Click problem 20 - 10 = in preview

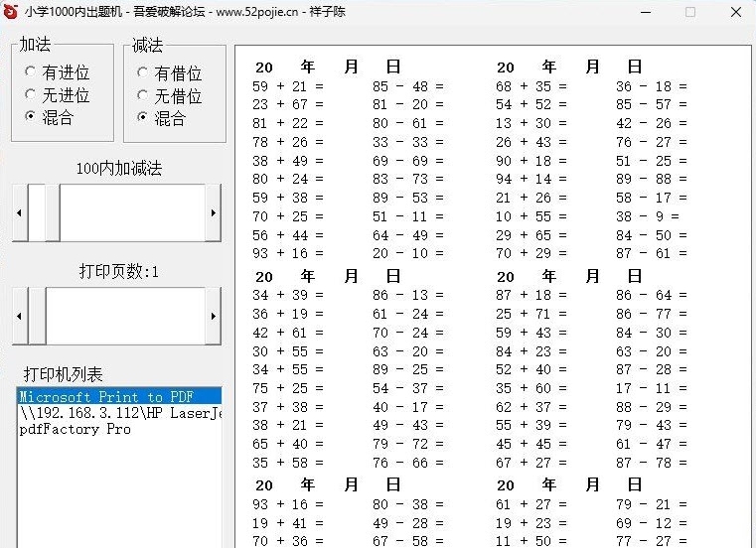pyautogui.click(x=408, y=253)
